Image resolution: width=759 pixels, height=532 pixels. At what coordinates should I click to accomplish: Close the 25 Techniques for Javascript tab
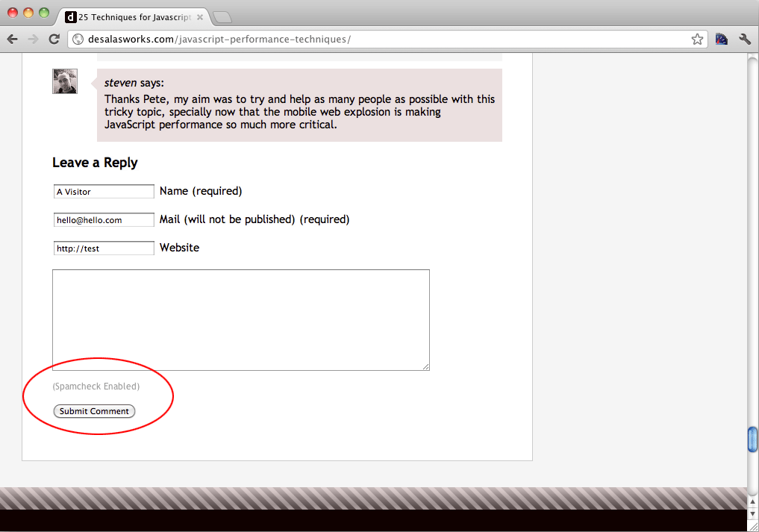click(x=200, y=17)
